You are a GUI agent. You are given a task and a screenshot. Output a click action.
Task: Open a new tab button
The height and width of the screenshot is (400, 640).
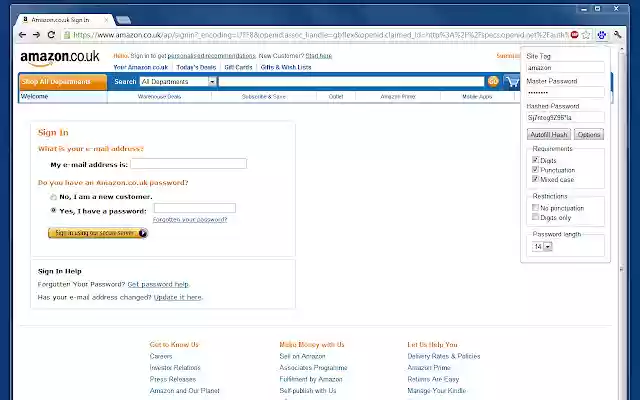pyautogui.click(x=123, y=20)
